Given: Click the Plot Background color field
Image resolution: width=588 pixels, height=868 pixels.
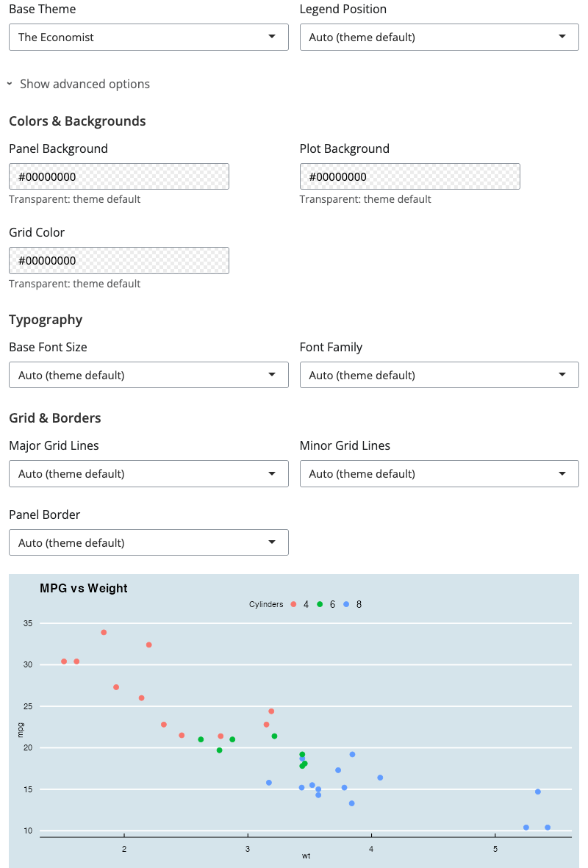Looking at the screenshot, I should [x=409, y=176].
